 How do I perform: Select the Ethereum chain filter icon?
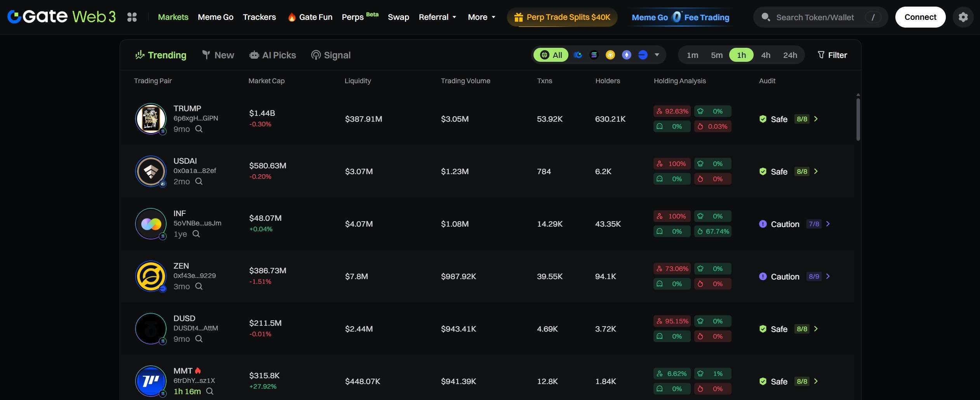click(626, 55)
